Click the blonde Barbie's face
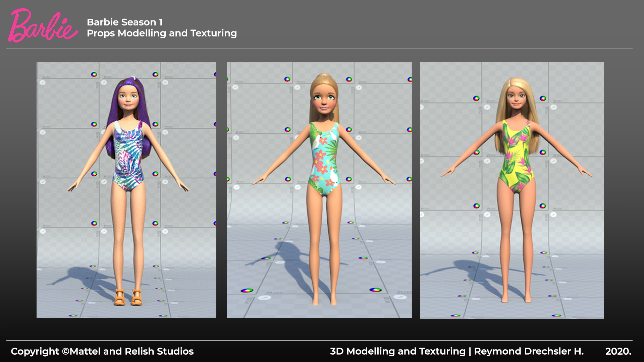Viewport: 644px width, 362px height. [516, 99]
